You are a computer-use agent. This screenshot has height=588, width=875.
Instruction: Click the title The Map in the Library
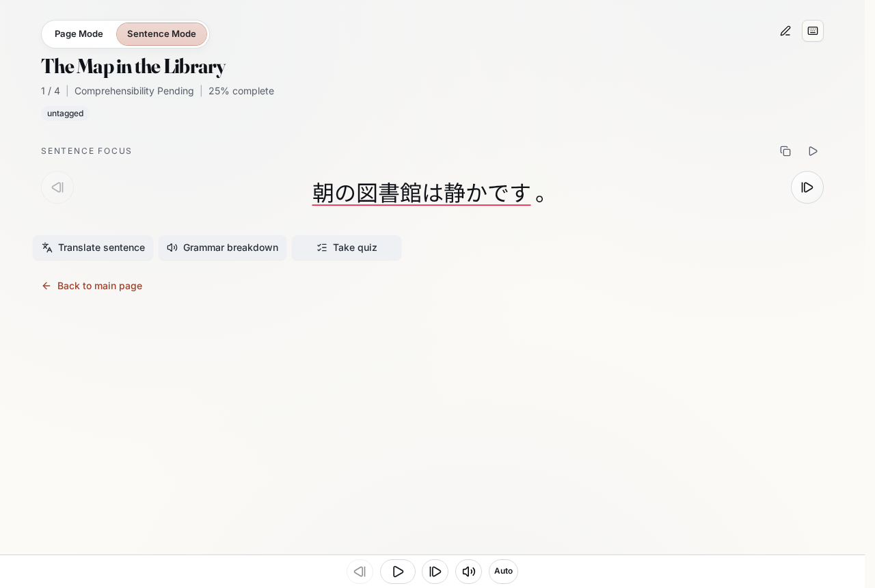pos(133,67)
